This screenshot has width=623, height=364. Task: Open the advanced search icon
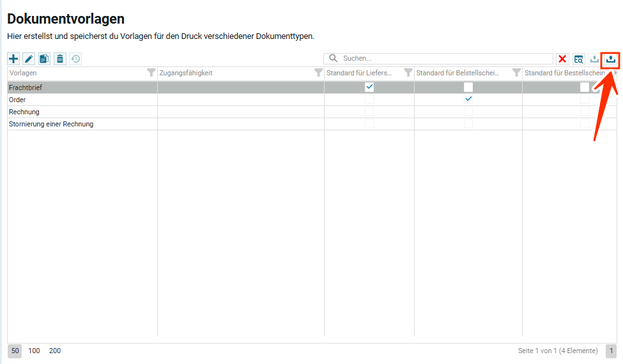(x=578, y=59)
